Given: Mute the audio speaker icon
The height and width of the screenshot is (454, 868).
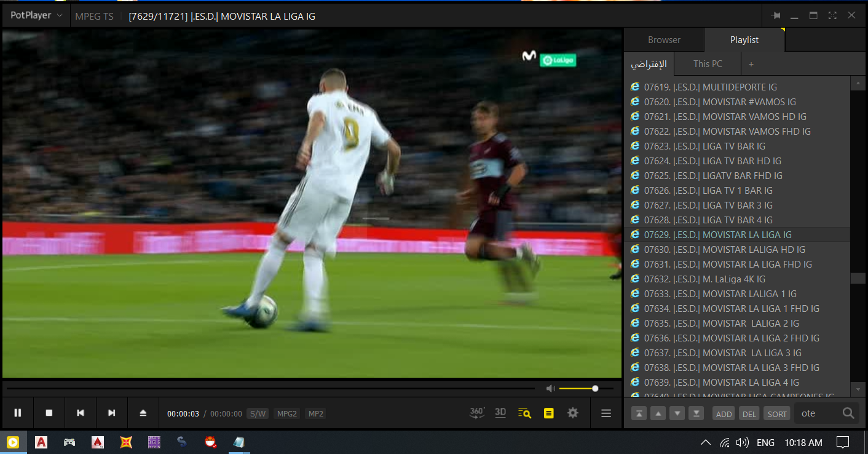Looking at the screenshot, I should tap(551, 388).
